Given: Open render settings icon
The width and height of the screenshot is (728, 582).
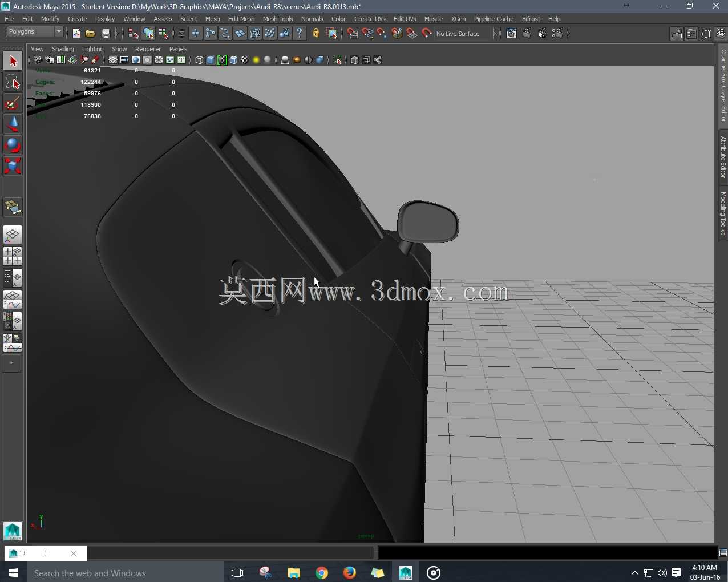Looking at the screenshot, I should [x=557, y=34].
